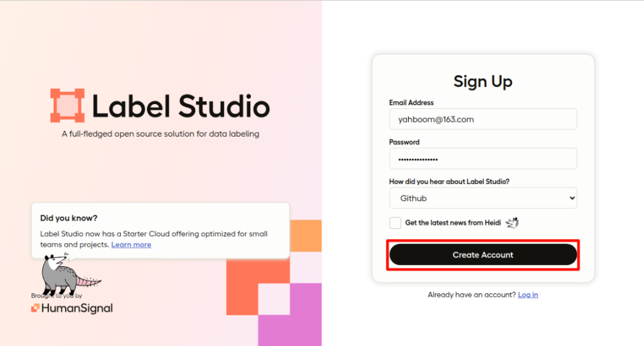Open the How did you hear dropdown

click(483, 198)
